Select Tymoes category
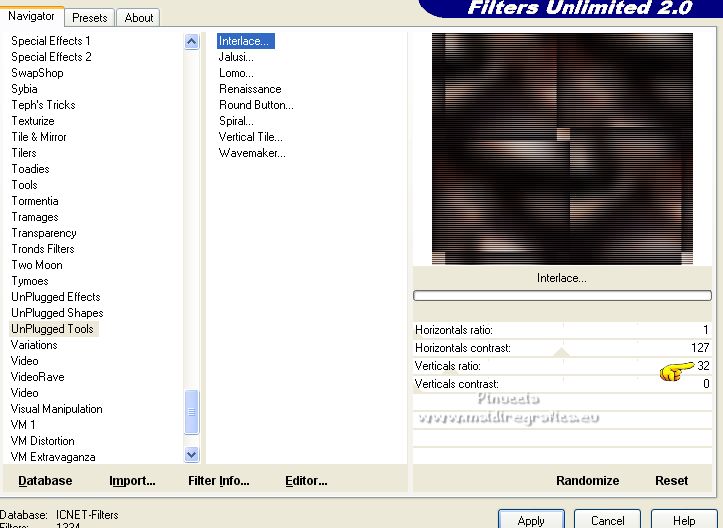 [x=30, y=281]
